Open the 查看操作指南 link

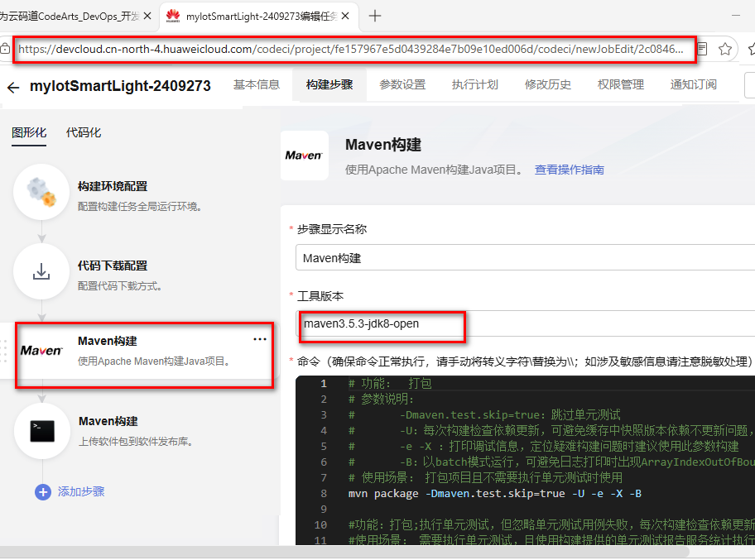point(569,170)
